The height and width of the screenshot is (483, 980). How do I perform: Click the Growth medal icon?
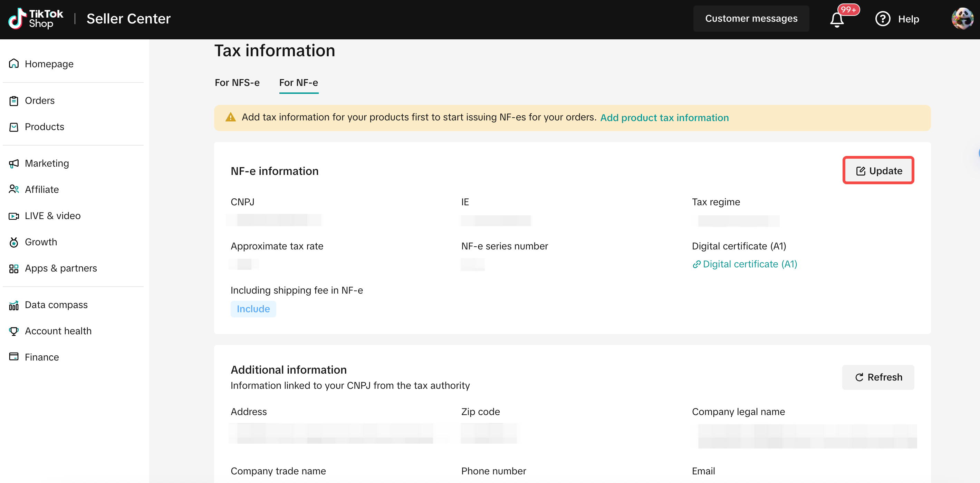(x=14, y=242)
